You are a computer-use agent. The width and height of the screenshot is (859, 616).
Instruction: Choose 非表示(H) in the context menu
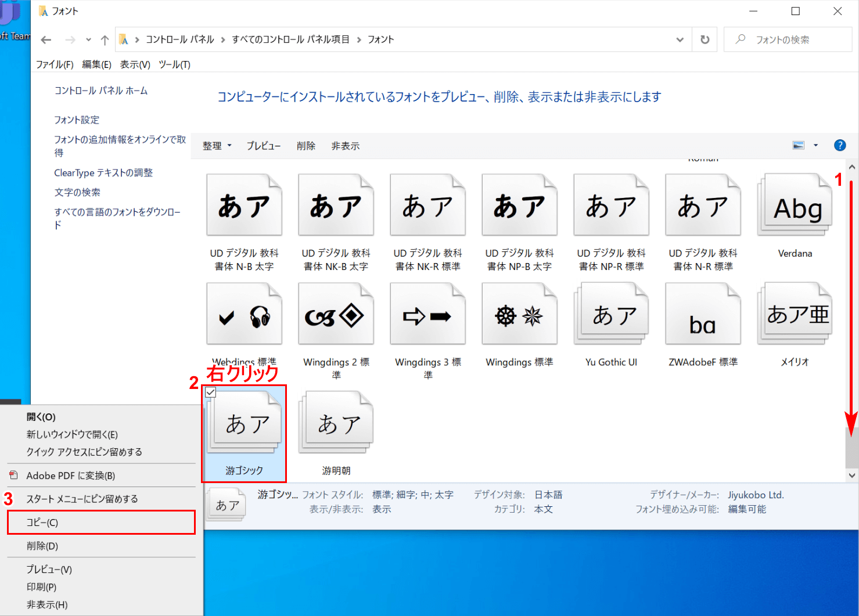101,604
